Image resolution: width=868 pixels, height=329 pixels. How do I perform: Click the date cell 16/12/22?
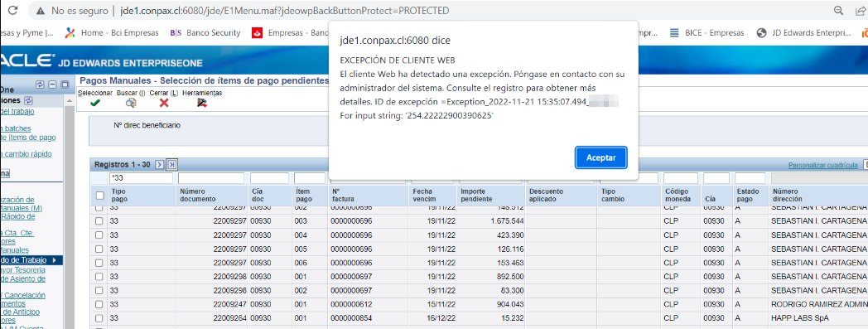tap(433, 318)
